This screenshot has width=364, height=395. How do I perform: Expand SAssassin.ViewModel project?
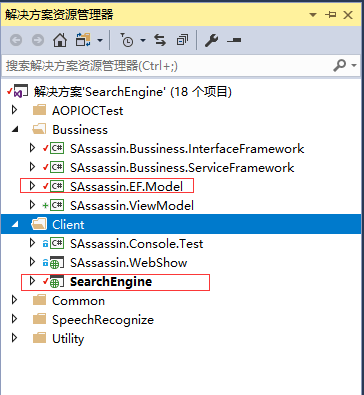[32, 205]
